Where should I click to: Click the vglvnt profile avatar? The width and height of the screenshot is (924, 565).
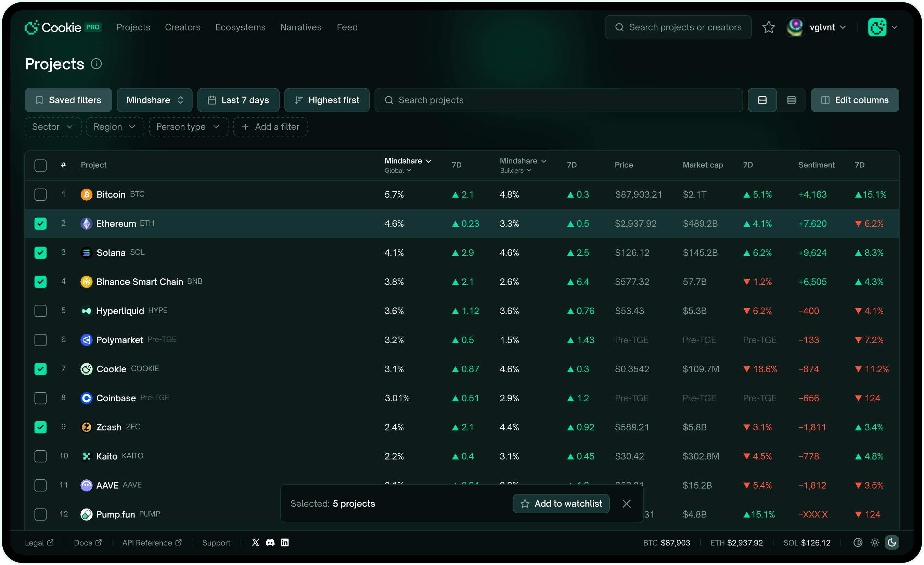coord(795,27)
